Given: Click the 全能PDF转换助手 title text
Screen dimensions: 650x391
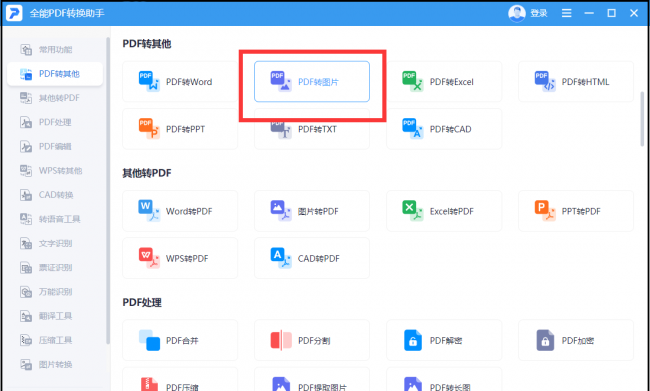Looking at the screenshot, I should point(67,13).
